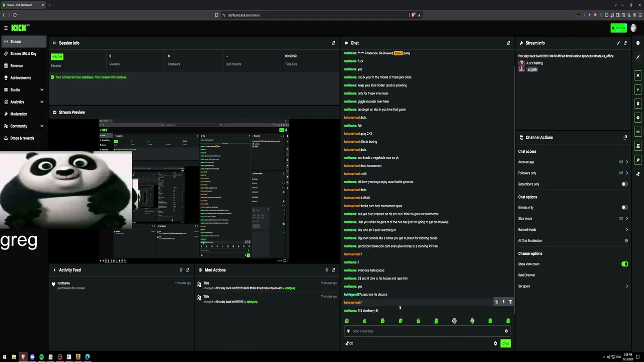Image resolution: width=644 pixels, height=362 pixels.
Task: Pop out the Session Info panel
Action: pyautogui.click(x=333, y=43)
